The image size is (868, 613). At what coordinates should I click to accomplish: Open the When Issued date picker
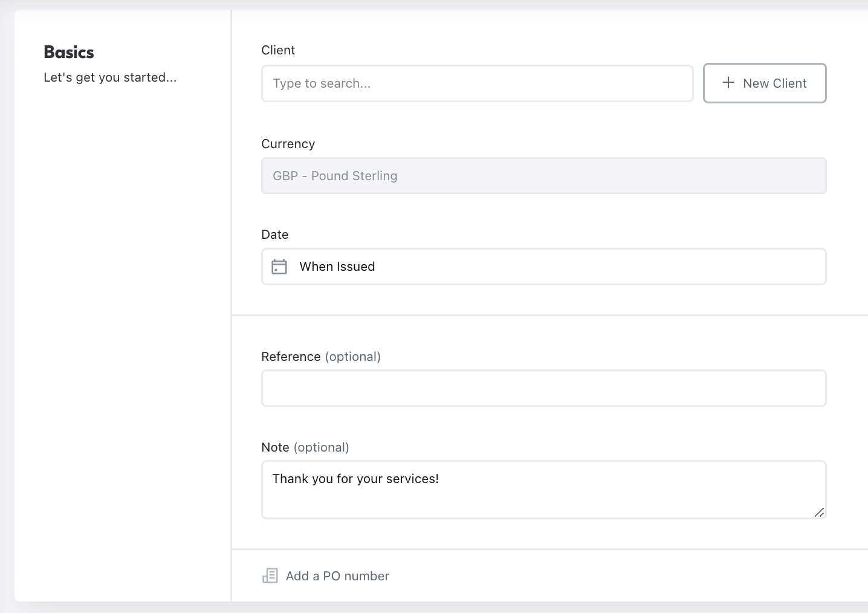tap(543, 267)
